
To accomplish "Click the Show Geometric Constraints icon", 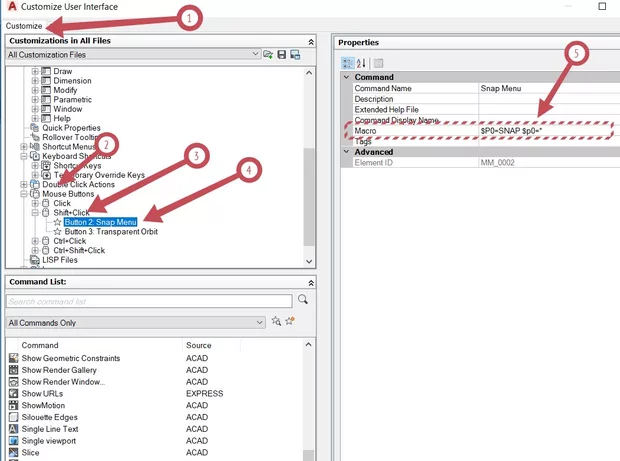I will coord(14,358).
